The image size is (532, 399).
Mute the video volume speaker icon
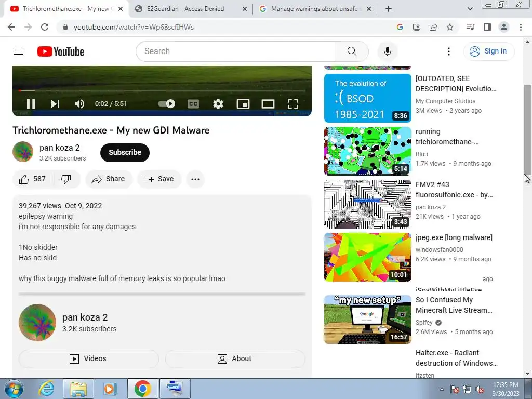79,104
